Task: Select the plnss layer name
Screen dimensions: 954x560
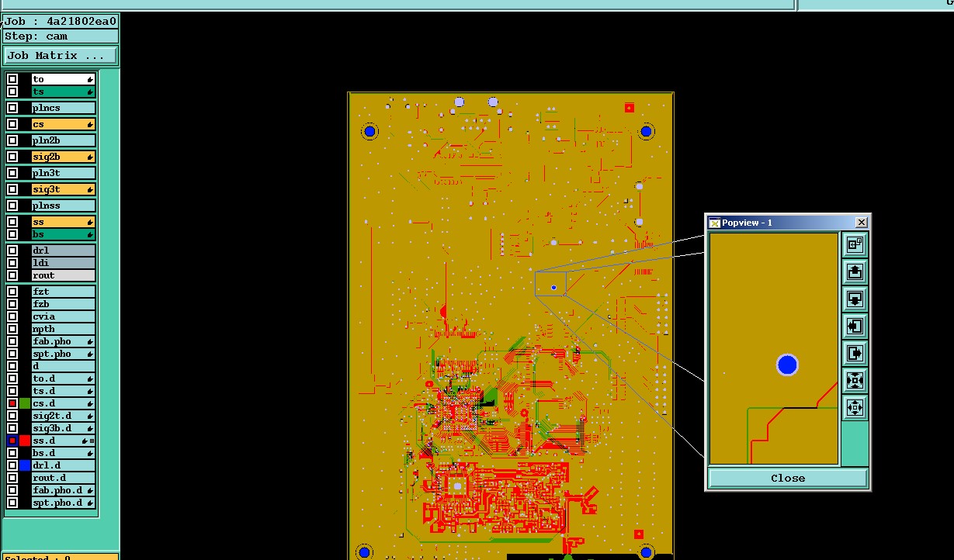Action: click(x=64, y=206)
